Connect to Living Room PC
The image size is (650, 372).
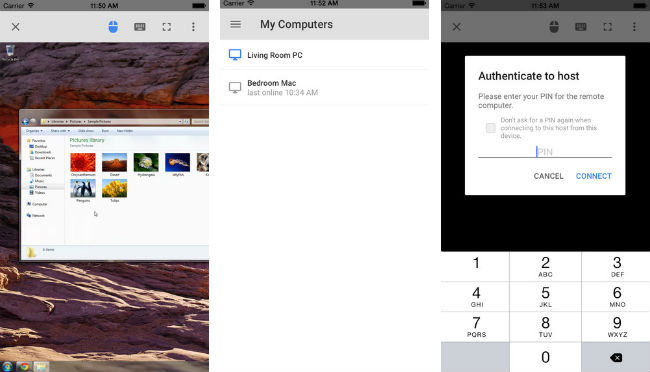click(x=324, y=55)
